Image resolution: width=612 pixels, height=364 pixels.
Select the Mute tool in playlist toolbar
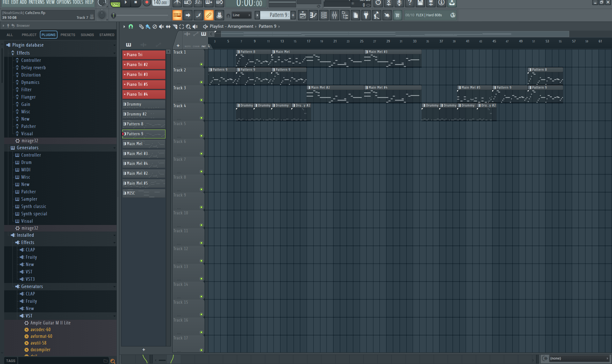(x=161, y=26)
